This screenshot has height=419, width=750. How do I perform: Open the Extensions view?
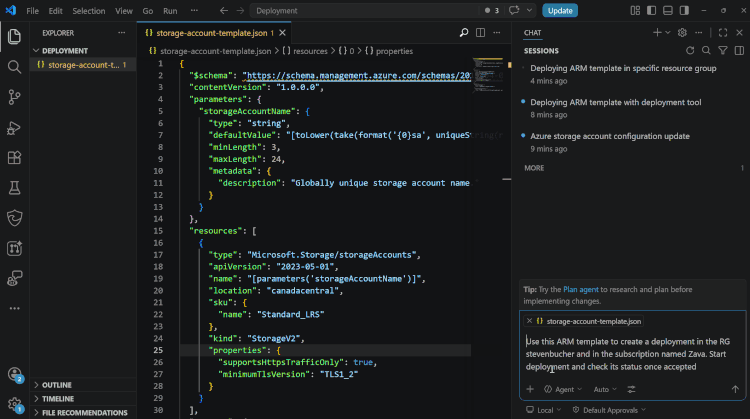[14, 158]
